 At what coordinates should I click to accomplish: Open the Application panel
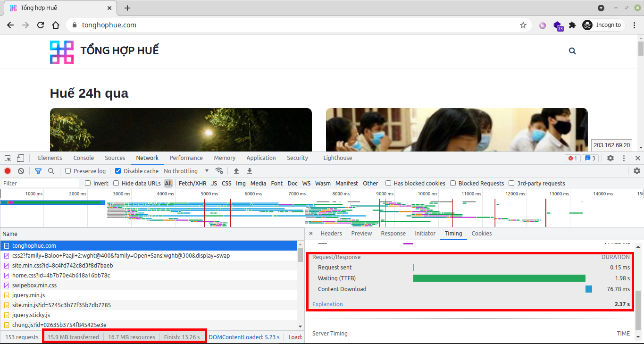(261, 158)
